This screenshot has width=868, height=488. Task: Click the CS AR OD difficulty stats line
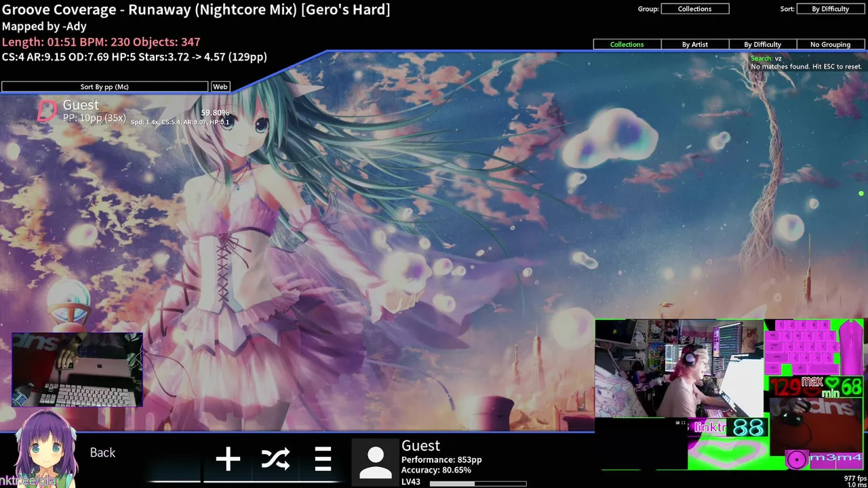tap(134, 57)
